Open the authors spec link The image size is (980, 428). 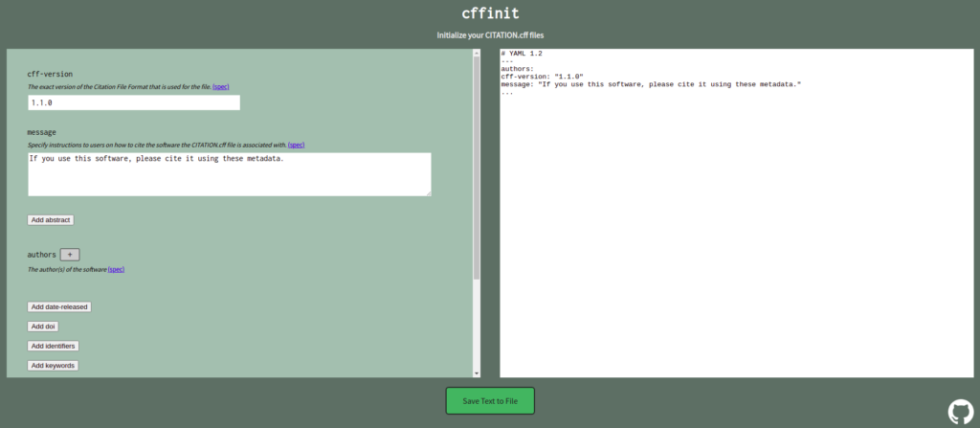[x=116, y=269]
